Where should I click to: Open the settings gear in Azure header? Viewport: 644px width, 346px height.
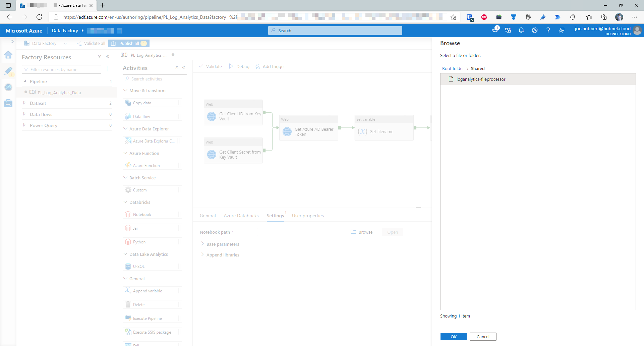click(x=535, y=31)
